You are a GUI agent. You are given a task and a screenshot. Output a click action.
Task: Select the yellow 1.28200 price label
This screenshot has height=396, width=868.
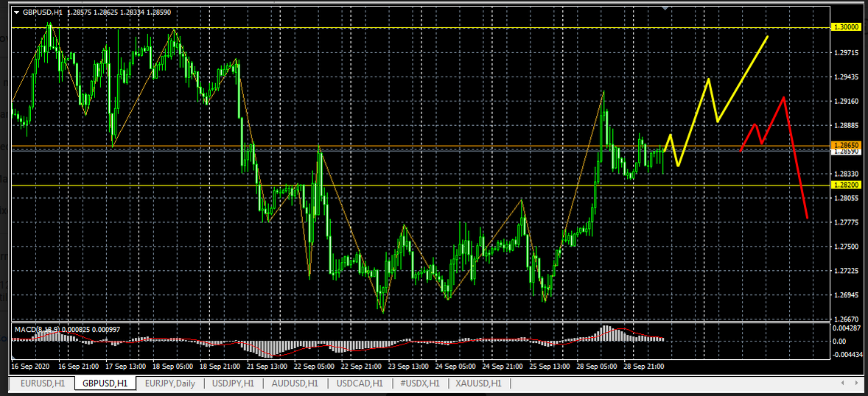pos(845,185)
